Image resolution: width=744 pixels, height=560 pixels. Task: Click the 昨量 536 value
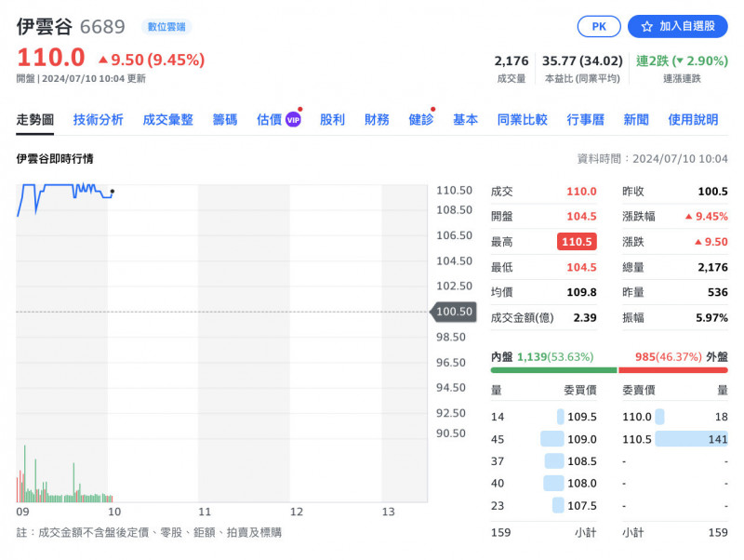[x=717, y=292]
